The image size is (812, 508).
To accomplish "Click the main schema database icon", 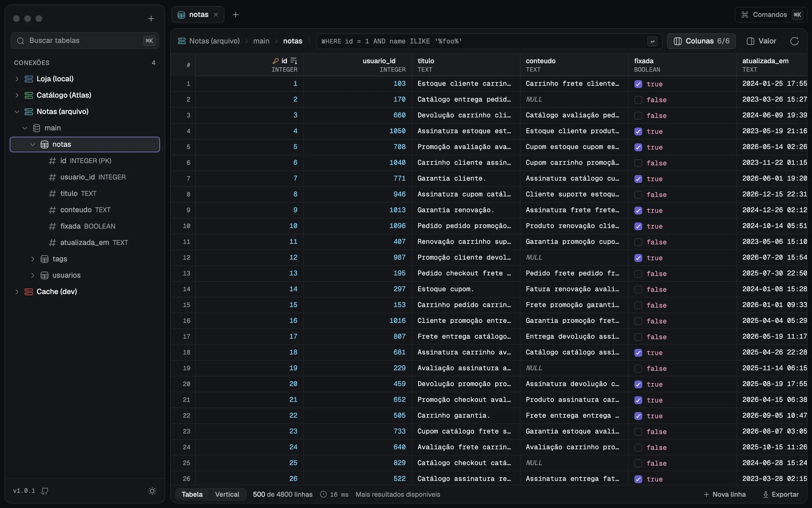I will [x=37, y=128].
